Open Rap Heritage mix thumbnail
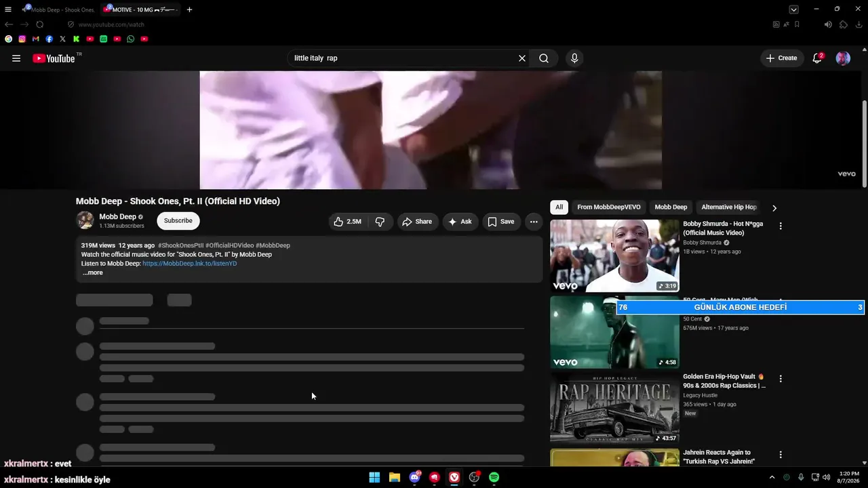 point(614,408)
